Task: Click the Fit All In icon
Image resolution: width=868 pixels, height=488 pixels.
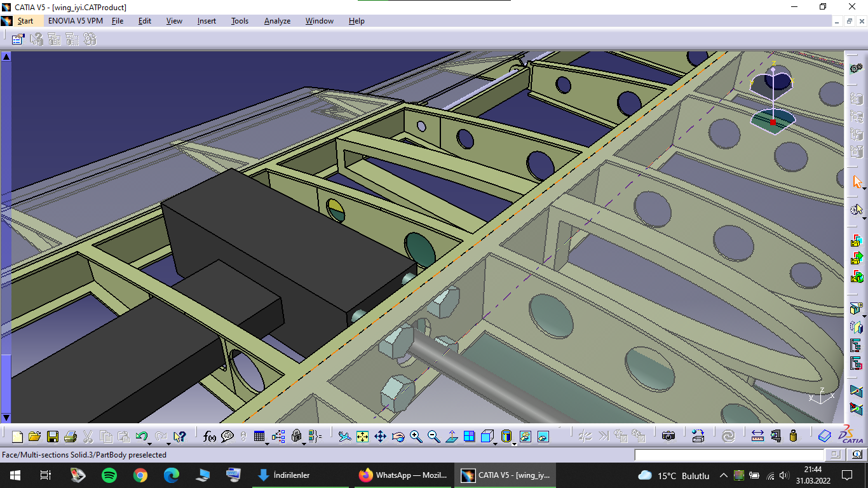Action: click(362, 437)
